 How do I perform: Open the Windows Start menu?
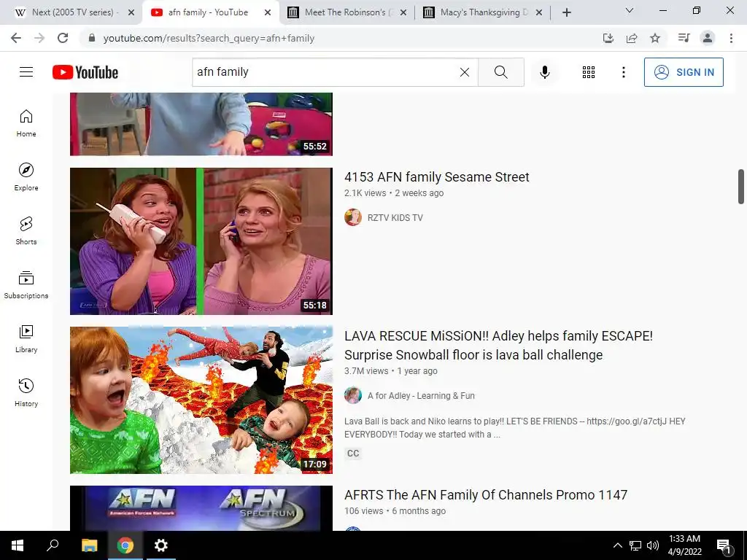click(x=18, y=545)
